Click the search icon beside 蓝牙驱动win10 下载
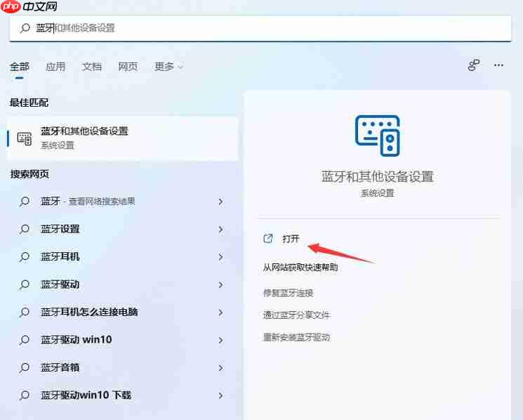 (x=25, y=395)
